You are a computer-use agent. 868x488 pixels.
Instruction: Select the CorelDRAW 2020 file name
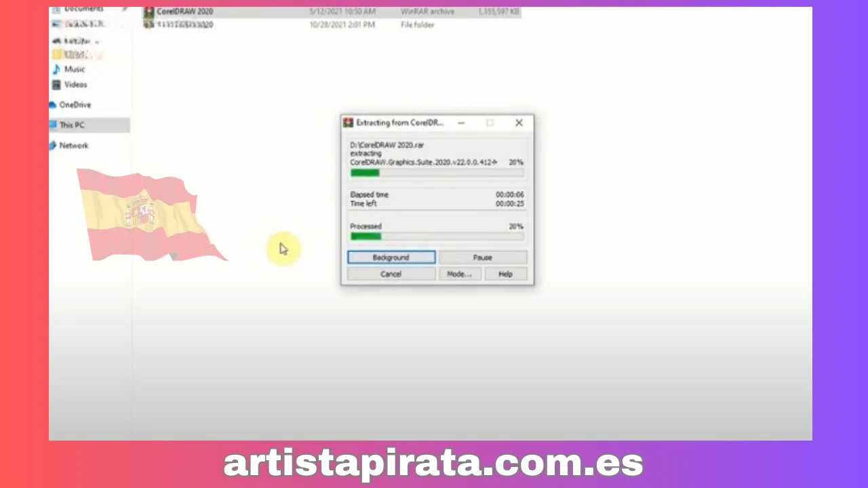(x=184, y=12)
